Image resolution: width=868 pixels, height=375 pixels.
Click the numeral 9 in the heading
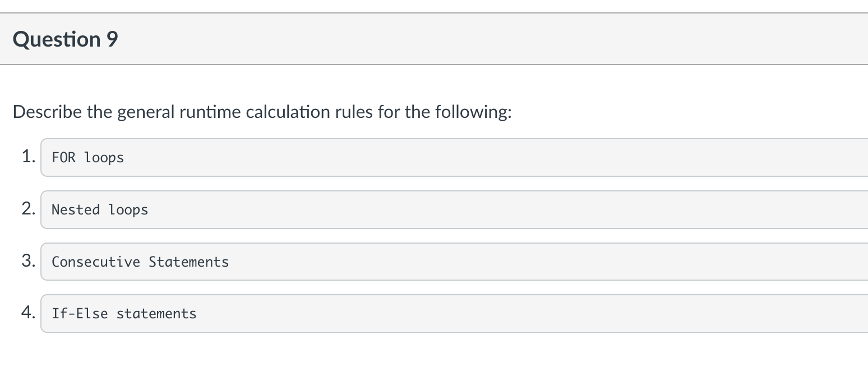tap(112, 39)
